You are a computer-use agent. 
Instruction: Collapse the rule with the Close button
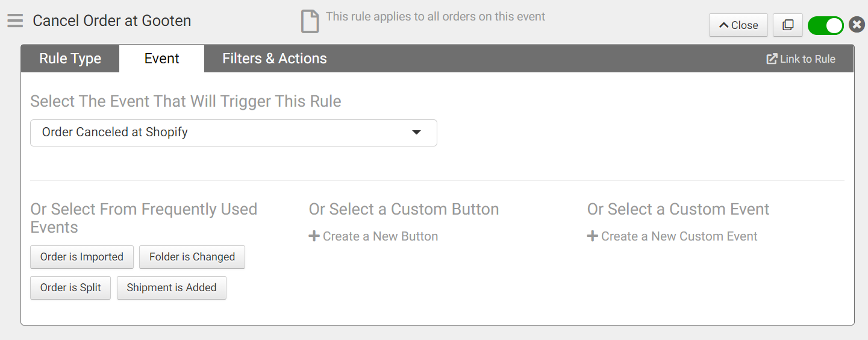[738, 25]
